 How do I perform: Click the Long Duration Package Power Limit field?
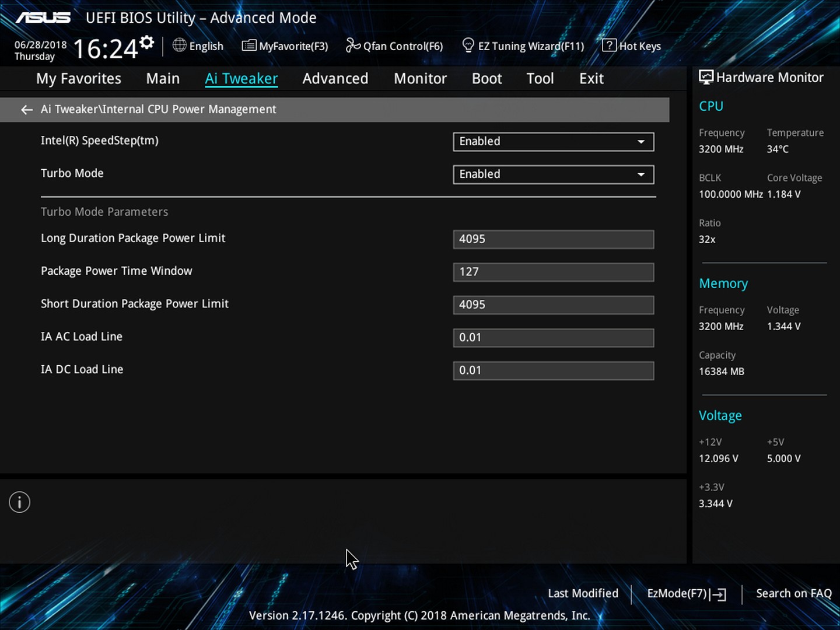(554, 239)
